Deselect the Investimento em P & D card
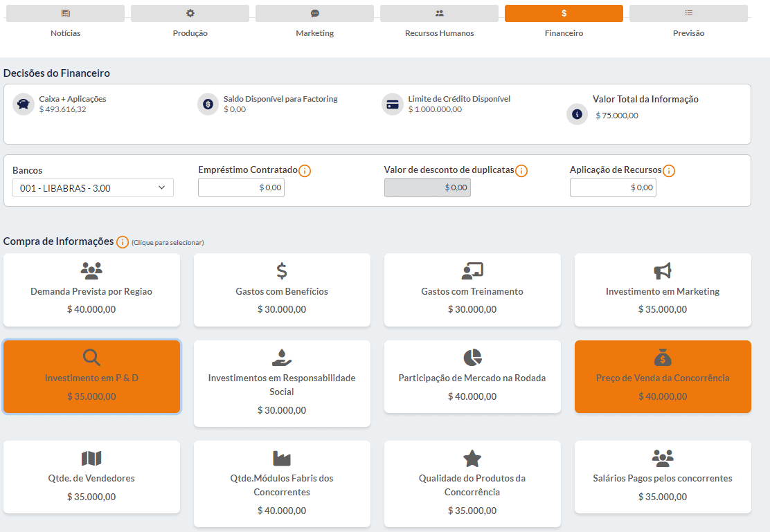 click(x=91, y=376)
